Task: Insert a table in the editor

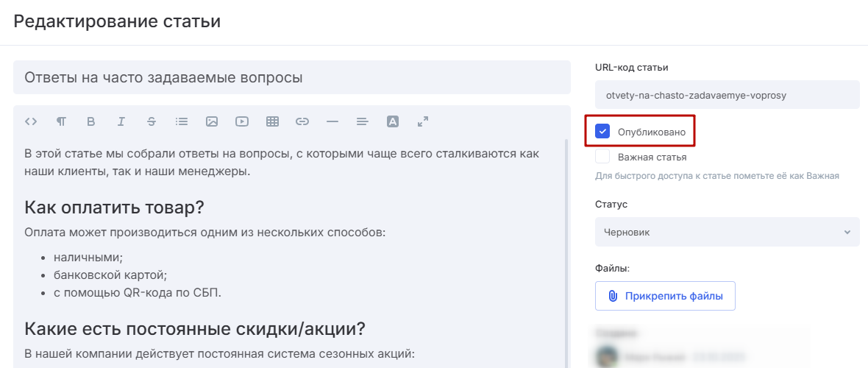Action: [x=272, y=121]
